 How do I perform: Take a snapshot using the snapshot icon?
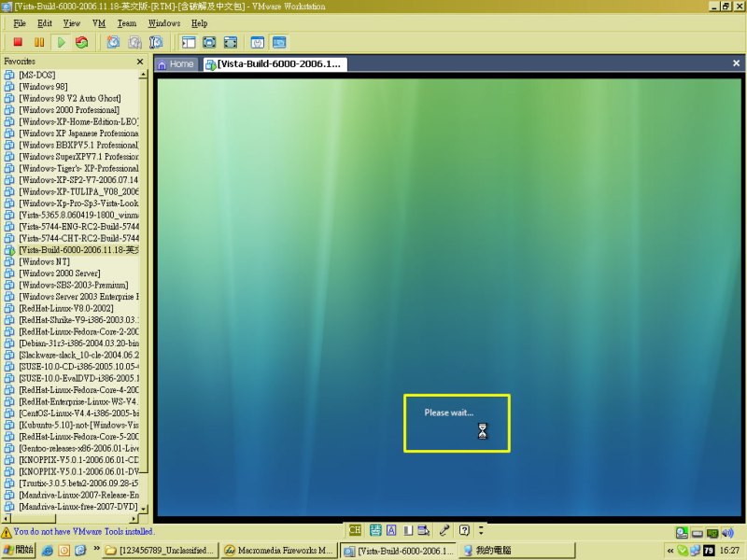point(113,42)
